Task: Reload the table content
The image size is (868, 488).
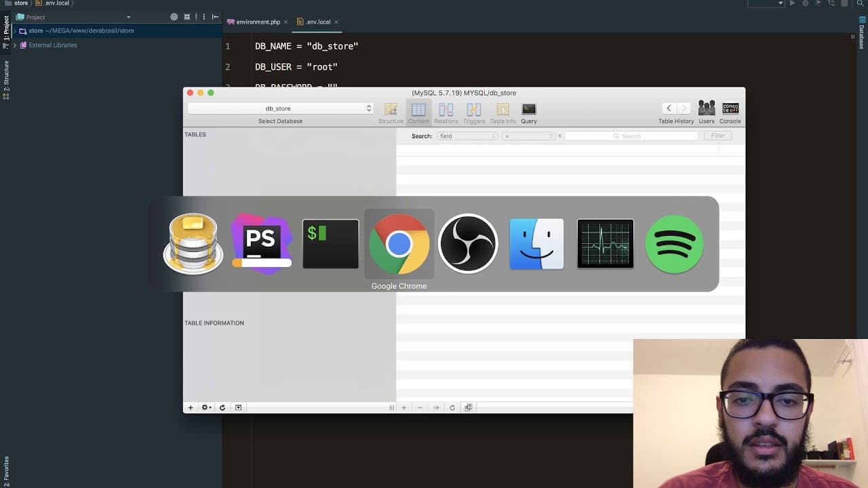Action: point(452,407)
